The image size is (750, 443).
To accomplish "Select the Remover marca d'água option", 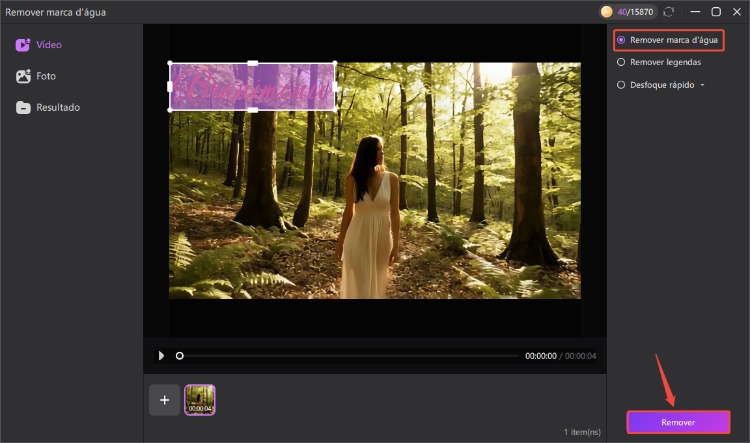I will pyautogui.click(x=621, y=40).
